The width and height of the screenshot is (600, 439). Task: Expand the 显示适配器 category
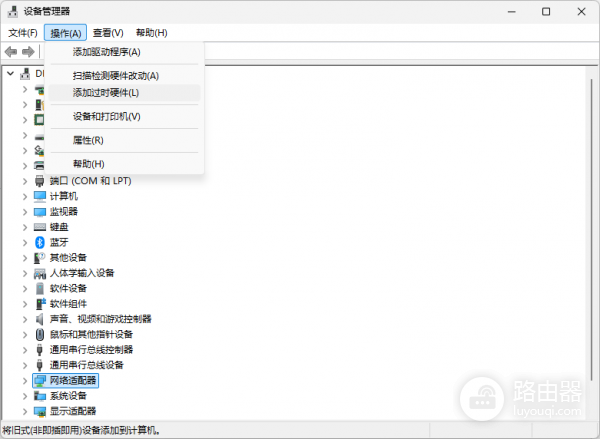click(x=25, y=411)
